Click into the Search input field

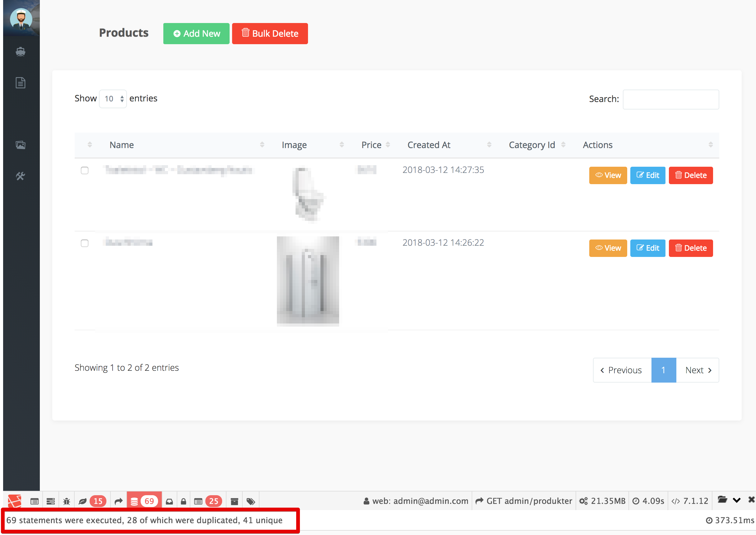coord(670,99)
